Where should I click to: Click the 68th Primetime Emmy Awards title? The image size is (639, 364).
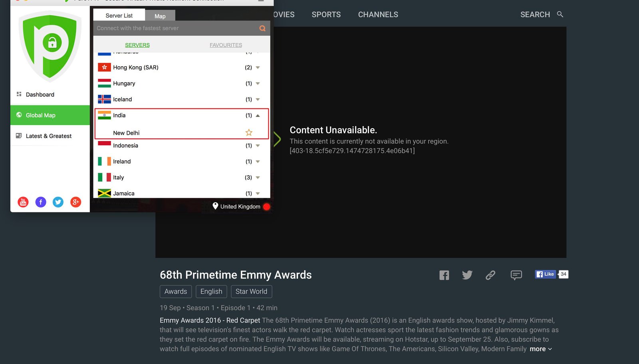click(x=236, y=275)
